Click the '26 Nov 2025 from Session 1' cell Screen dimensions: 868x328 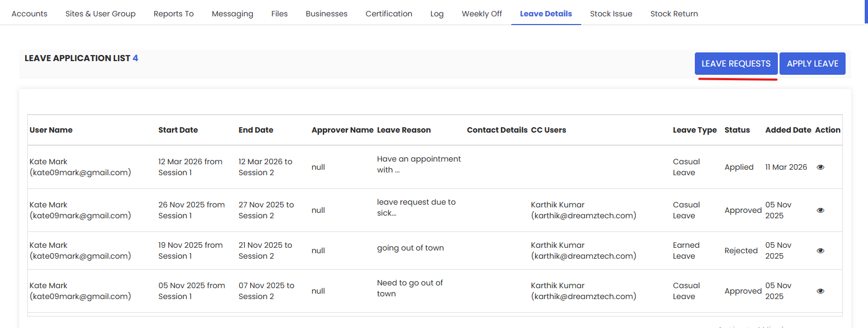point(192,210)
